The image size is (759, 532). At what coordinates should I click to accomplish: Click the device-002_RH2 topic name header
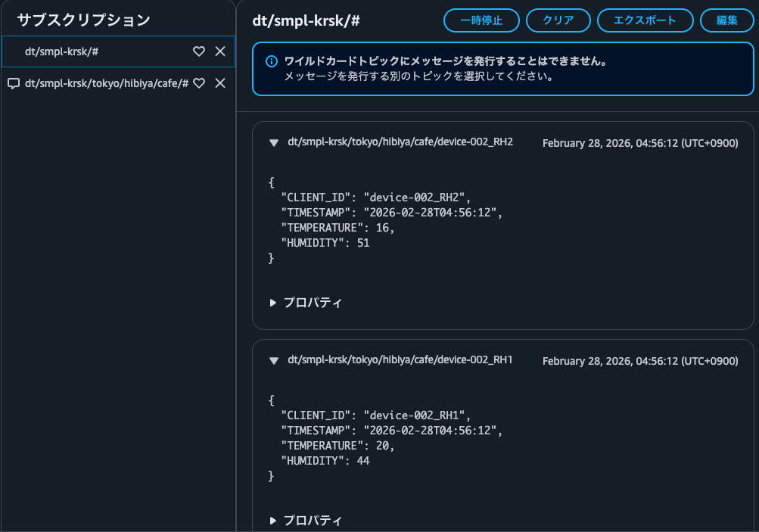click(x=400, y=142)
